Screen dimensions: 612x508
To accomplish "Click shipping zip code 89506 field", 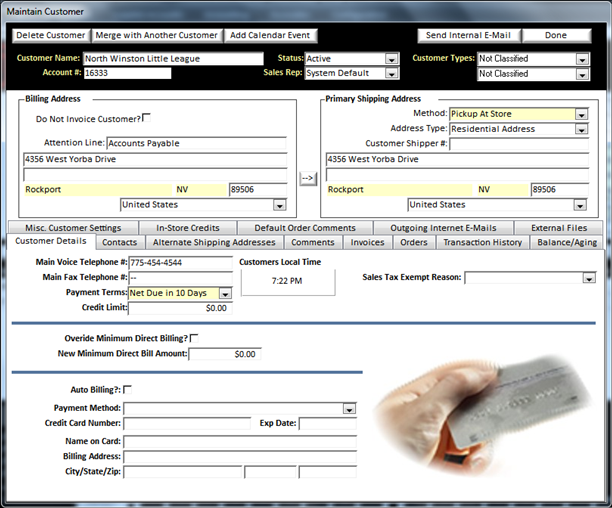I will click(x=560, y=190).
